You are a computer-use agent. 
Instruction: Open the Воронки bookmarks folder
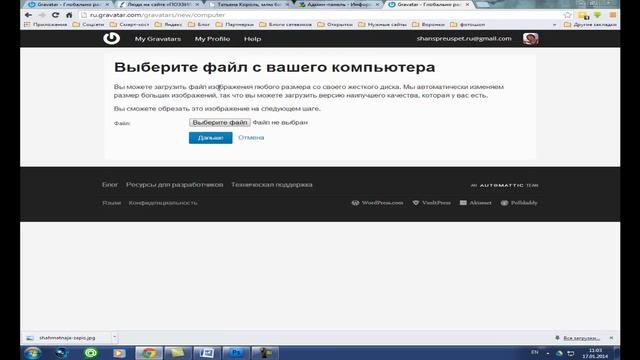pyautogui.click(x=429, y=24)
